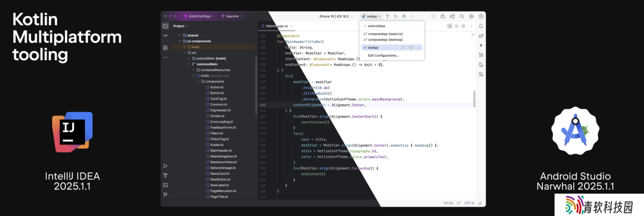Open the Running Devices icon in right sidebar

click(x=481, y=74)
